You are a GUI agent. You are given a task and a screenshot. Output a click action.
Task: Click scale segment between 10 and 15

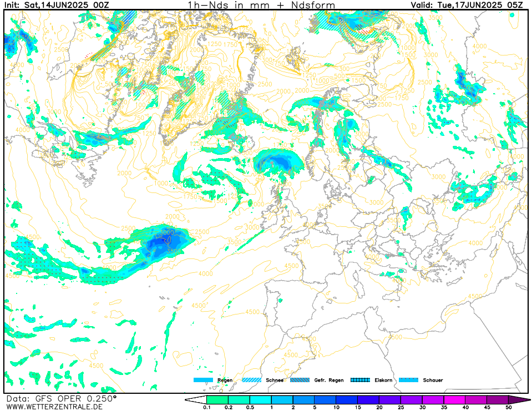point(347,400)
